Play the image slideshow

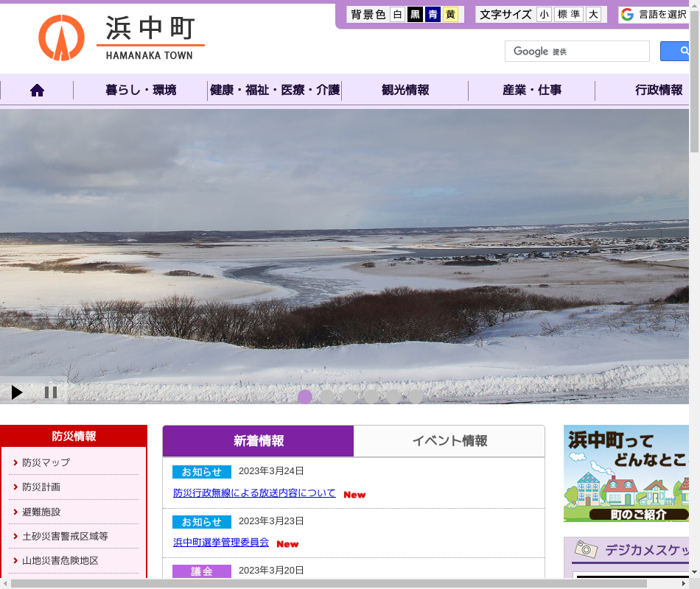(17, 392)
